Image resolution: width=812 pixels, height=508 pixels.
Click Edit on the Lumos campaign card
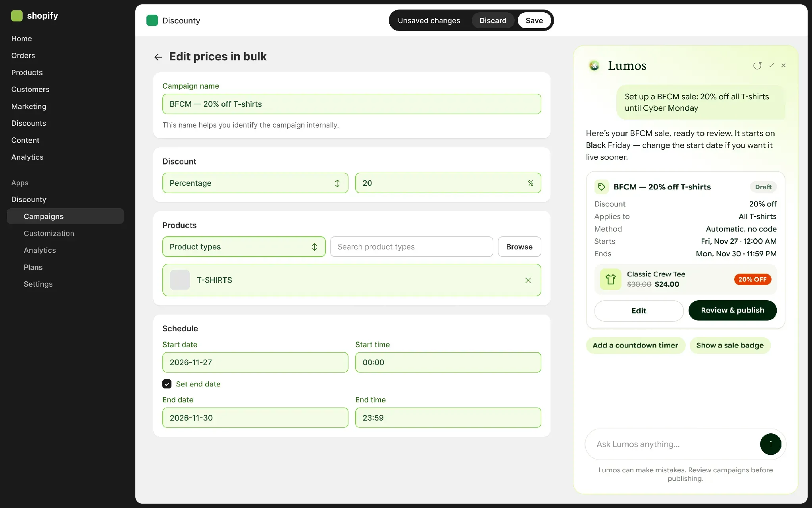point(639,311)
